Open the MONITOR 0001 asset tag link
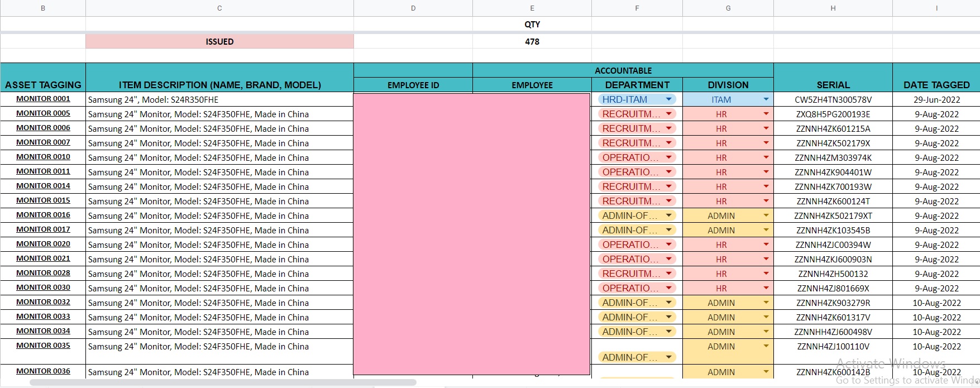The height and width of the screenshot is (388, 980). tap(43, 99)
